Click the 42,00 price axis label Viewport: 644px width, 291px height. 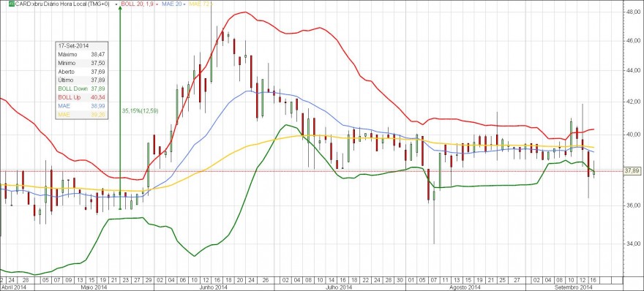pyautogui.click(x=632, y=102)
